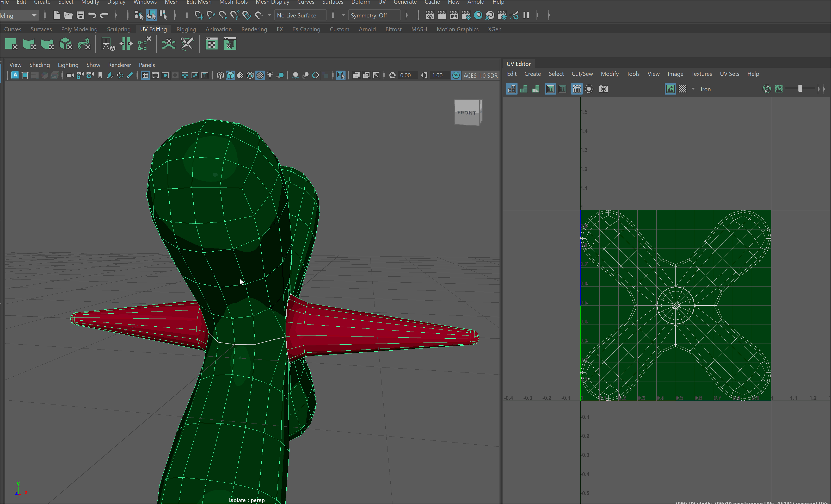Toggle the checker map display button

682,89
